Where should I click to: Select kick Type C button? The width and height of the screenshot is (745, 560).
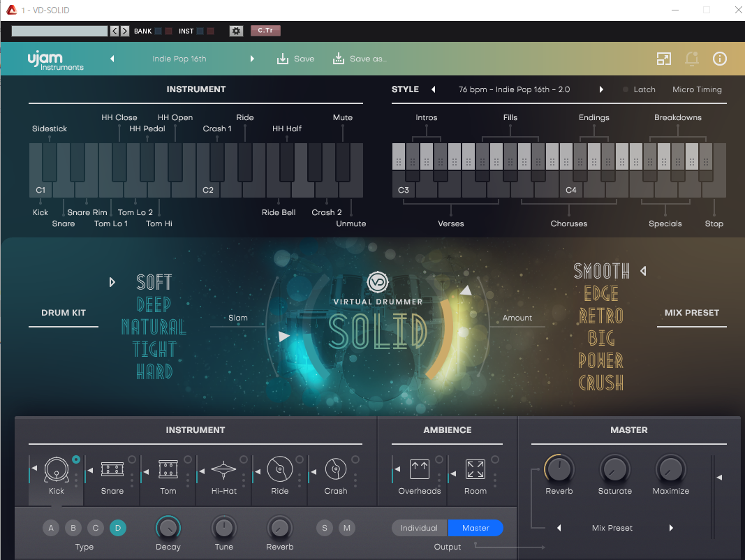pos(96,528)
